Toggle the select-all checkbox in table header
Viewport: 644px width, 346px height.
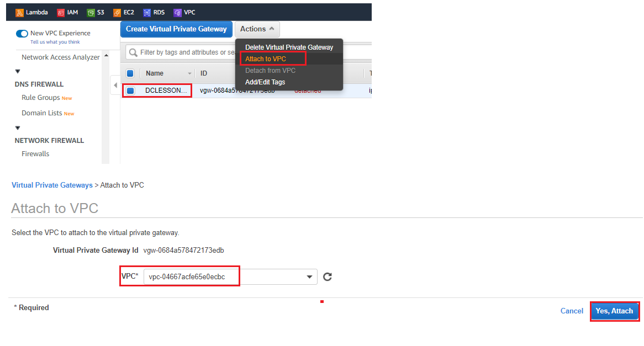coord(130,73)
